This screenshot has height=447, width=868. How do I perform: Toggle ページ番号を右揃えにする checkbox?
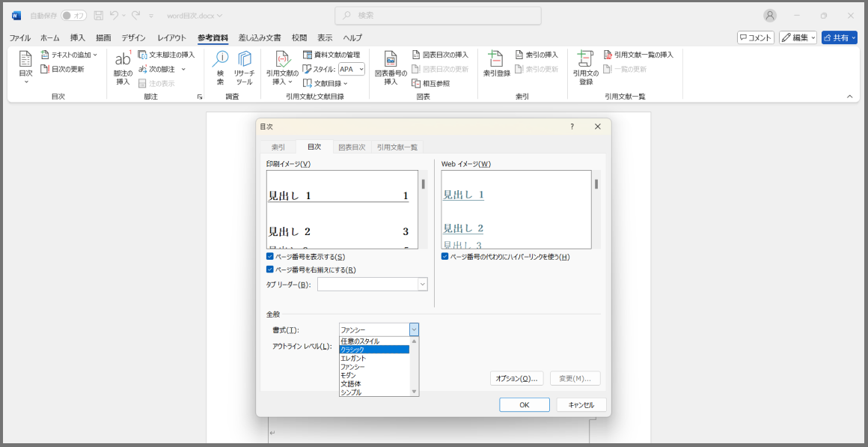tap(270, 270)
